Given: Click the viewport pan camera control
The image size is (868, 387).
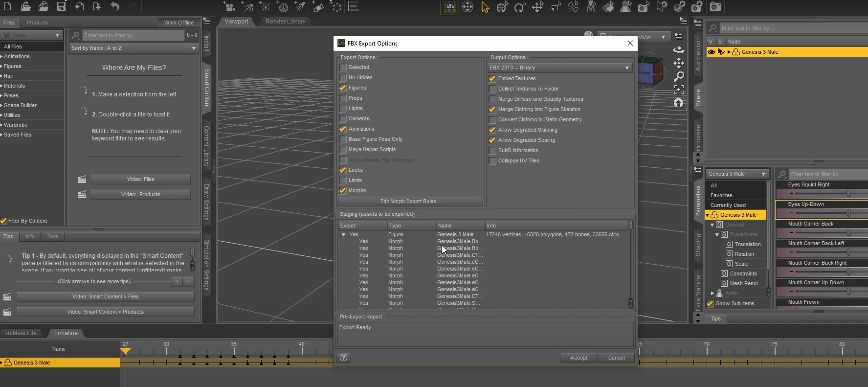Looking at the screenshot, I should [x=679, y=63].
